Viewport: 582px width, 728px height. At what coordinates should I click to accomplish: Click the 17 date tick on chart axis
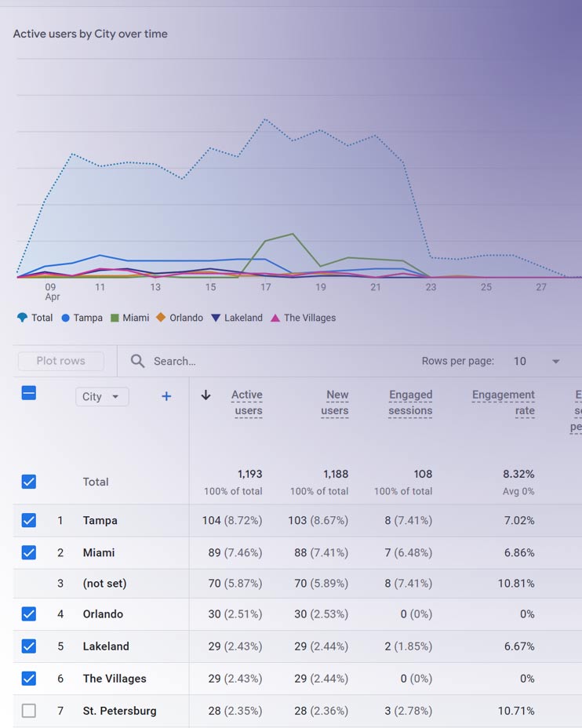[x=265, y=287]
